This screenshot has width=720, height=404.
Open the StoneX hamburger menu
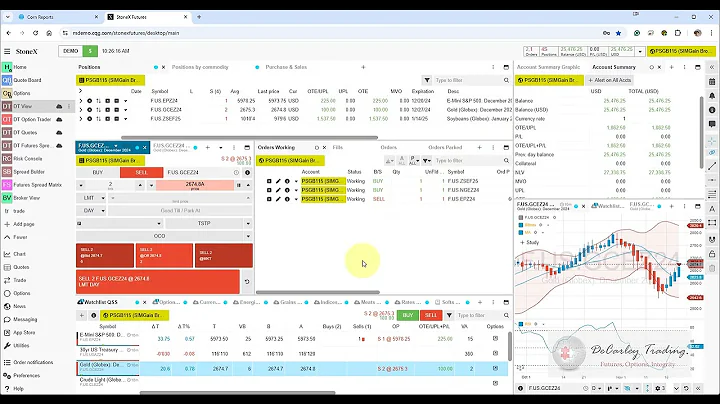(7, 51)
